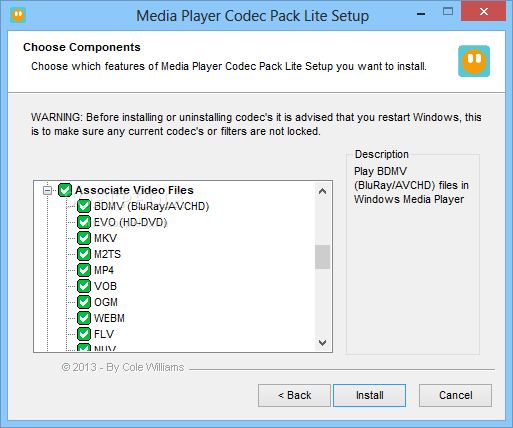Close the setup window
The width and height of the screenshot is (513, 428).
pyautogui.click(x=484, y=12)
